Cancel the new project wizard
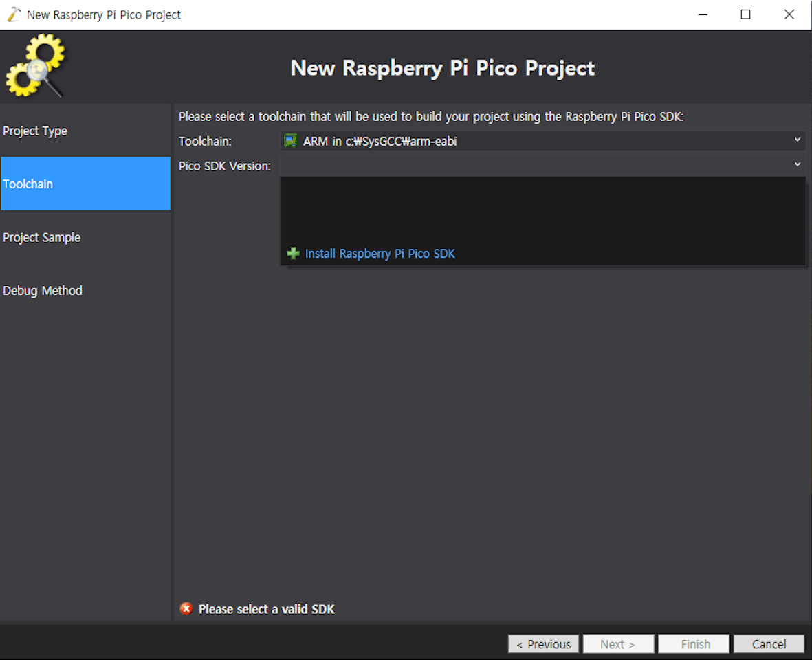 [x=769, y=644]
